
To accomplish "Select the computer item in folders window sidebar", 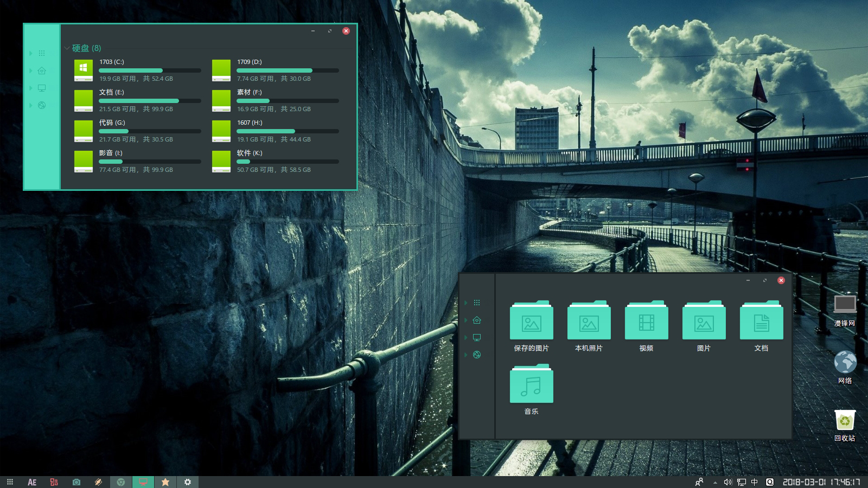I will (477, 337).
